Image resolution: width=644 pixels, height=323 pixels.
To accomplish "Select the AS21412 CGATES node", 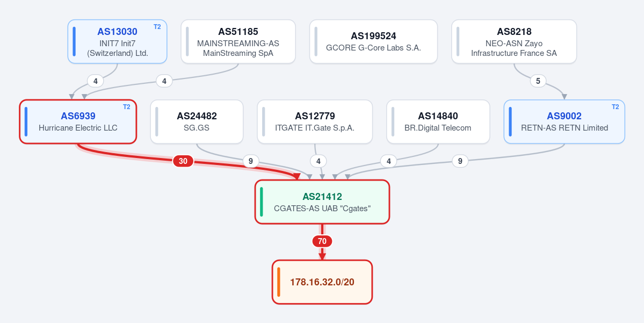I will (x=322, y=202).
